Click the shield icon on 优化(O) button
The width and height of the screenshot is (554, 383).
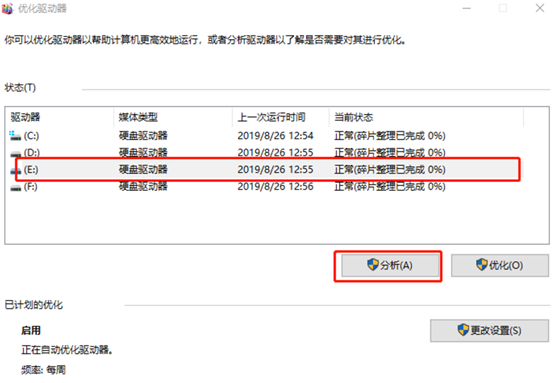pos(482,265)
